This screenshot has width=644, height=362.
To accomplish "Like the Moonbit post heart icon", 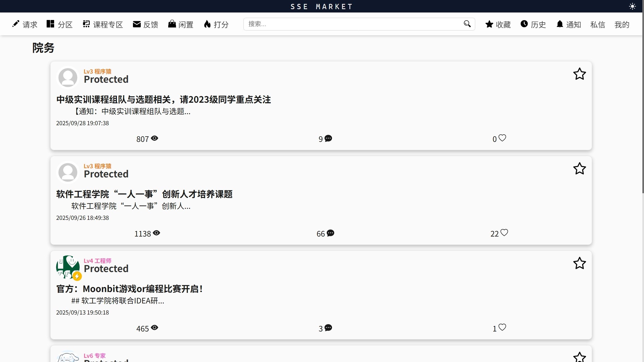I will [x=502, y=327].
